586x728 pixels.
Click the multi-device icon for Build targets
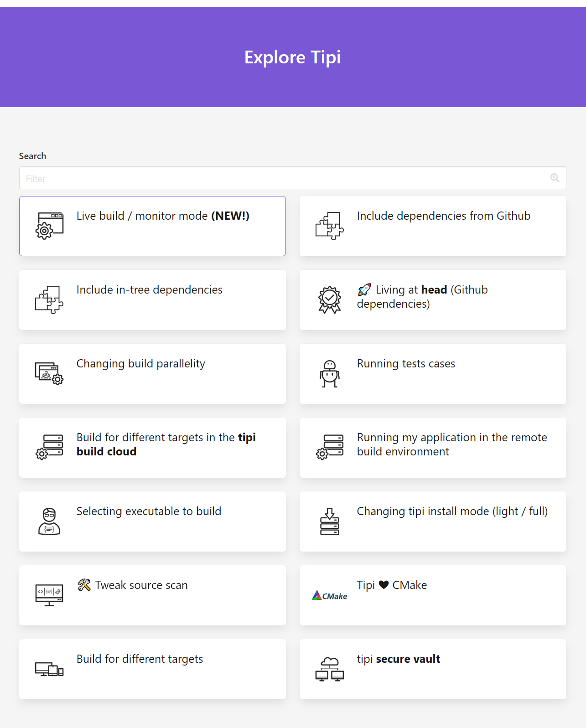49,669
